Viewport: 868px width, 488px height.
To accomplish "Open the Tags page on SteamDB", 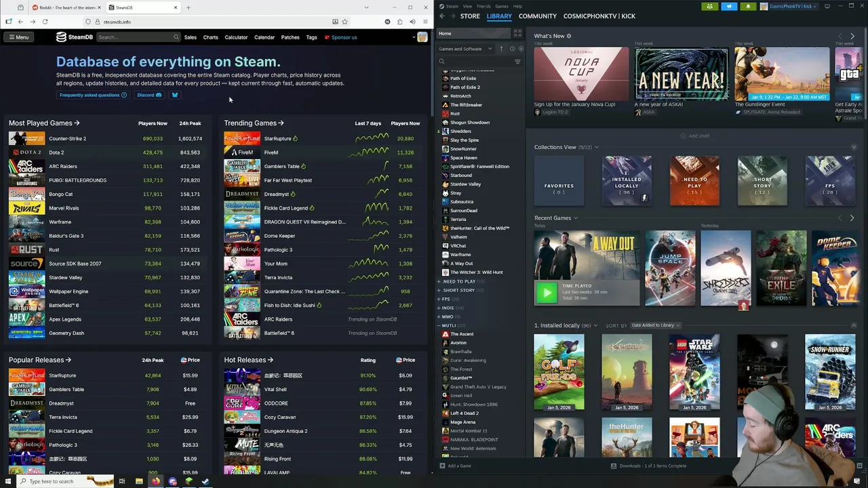I will (311, 37).
